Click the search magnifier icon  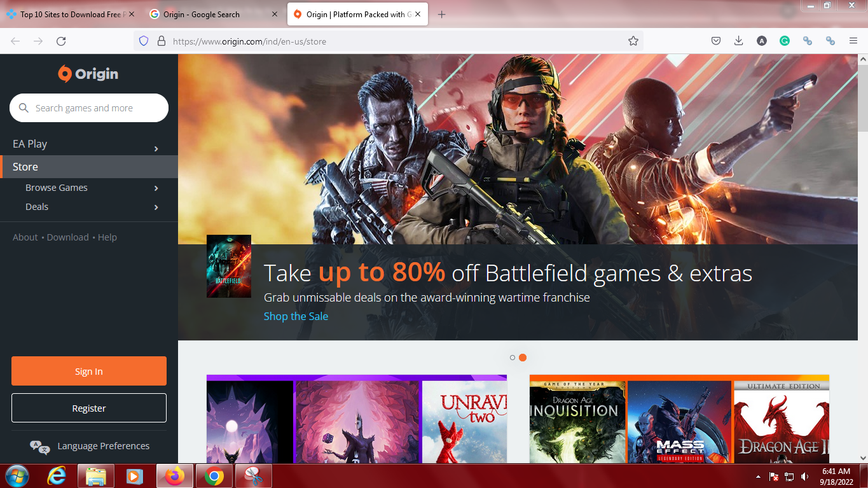pyautogui.click(x=24, y=108)
